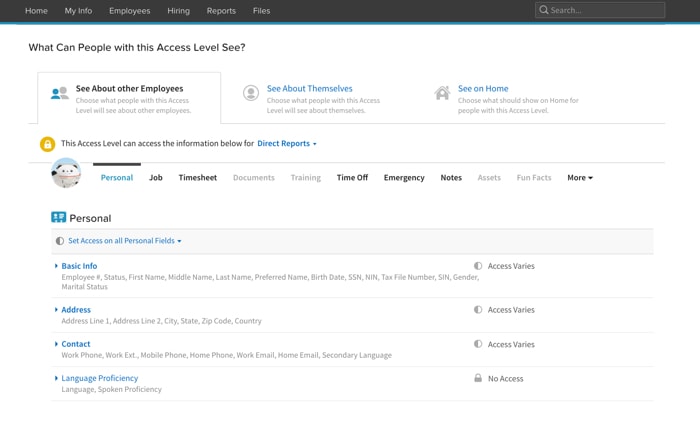Click half-circle icon beside Set Access on all

point(60,241)
